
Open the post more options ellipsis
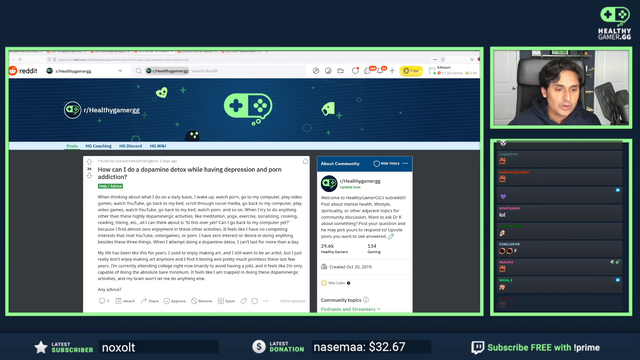tap(266, 301)
